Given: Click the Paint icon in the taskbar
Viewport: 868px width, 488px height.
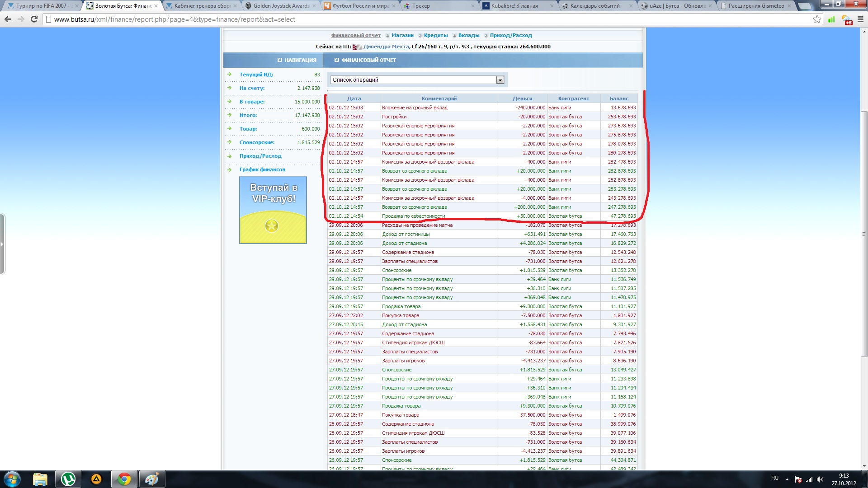Looking at the screenshot, I should (x=152, y=479).
